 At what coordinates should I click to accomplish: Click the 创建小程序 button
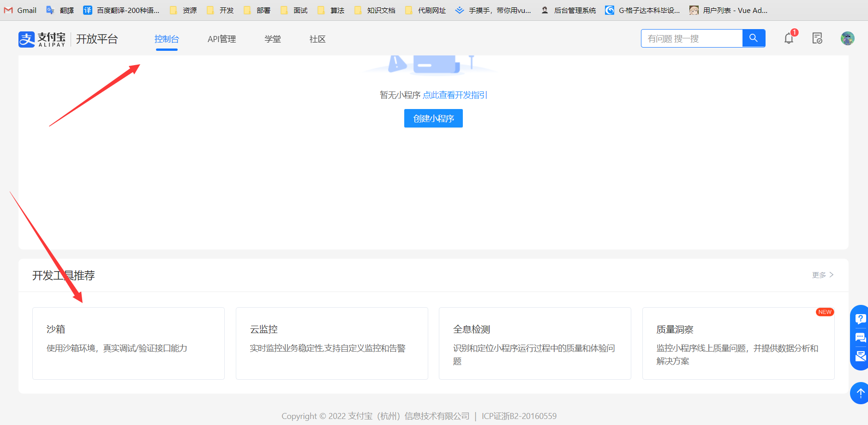click(433, 118)
